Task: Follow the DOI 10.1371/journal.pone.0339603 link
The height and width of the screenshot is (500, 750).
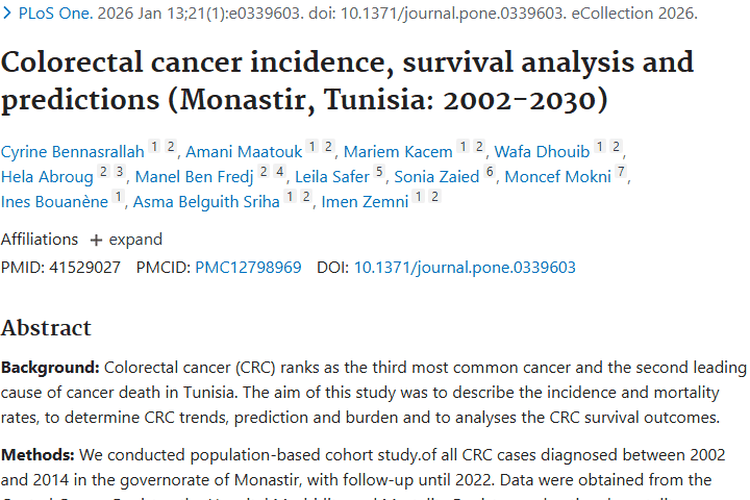Action: click(465, 267)
